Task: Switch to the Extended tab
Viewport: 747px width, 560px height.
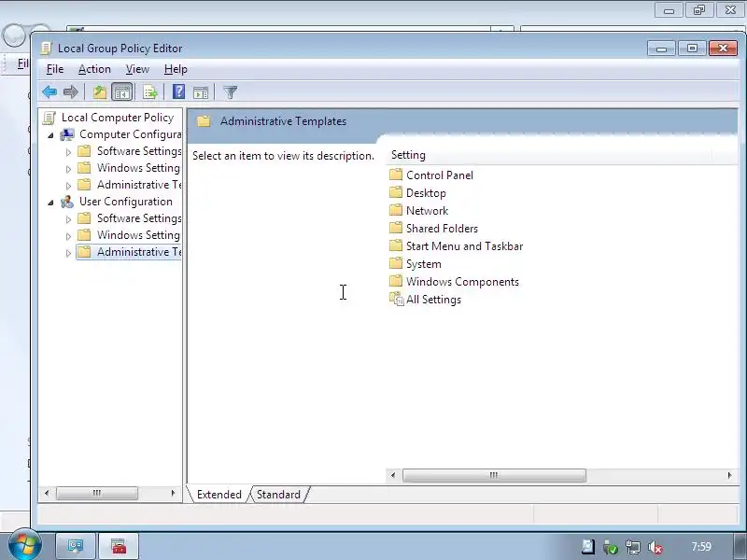Action: tap(219, 495)
